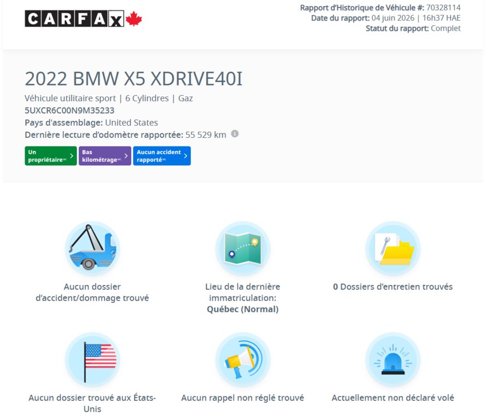Click report number 70328114
This screenshot has height=420, width=504.
(x=443, y=8)
